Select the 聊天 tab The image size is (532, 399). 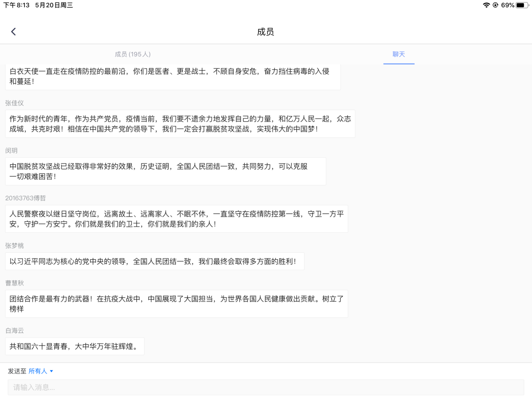pos(399,54)
